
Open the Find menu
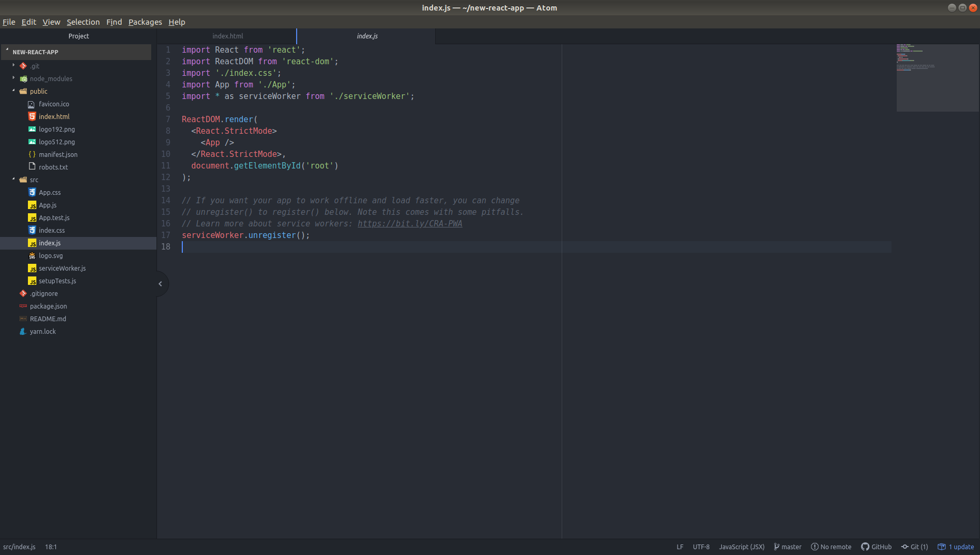(114, 22)
